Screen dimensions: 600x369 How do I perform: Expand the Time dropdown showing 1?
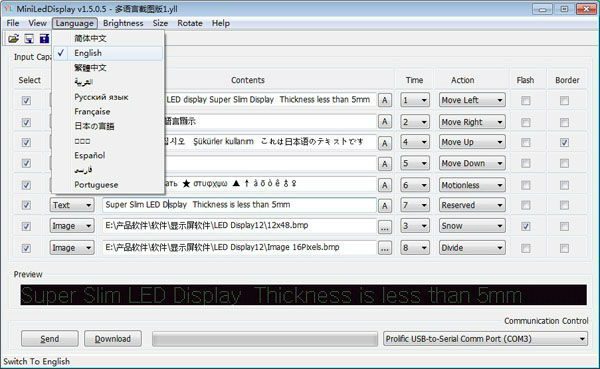pyautogui.click(x=415, y=100)
